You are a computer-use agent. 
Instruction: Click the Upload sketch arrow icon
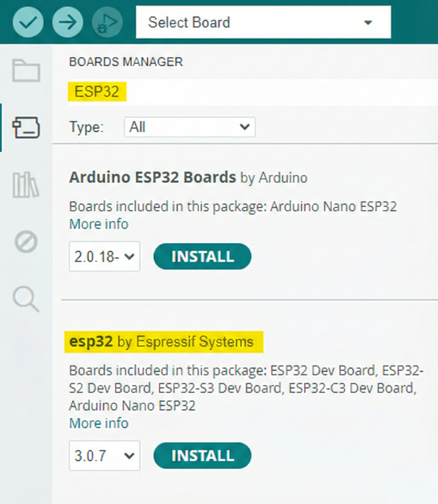[x=68, y=22]
